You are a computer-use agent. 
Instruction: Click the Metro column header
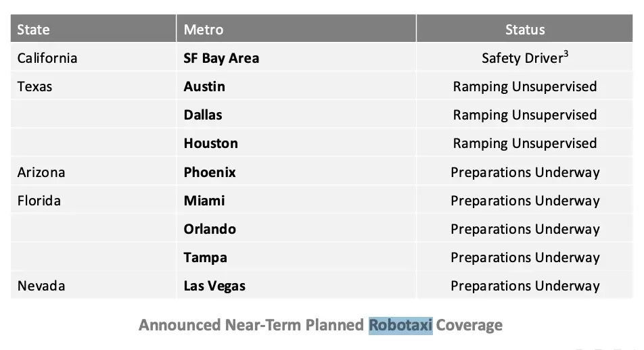click(204, 30)
